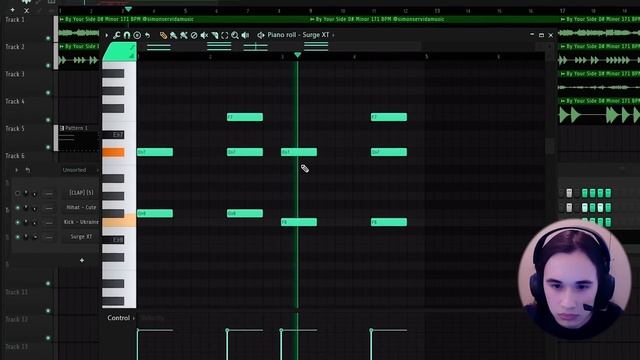Select the first D#7 note at bar 1
Viewport: 640px width, 360px height.
point(155,152)
